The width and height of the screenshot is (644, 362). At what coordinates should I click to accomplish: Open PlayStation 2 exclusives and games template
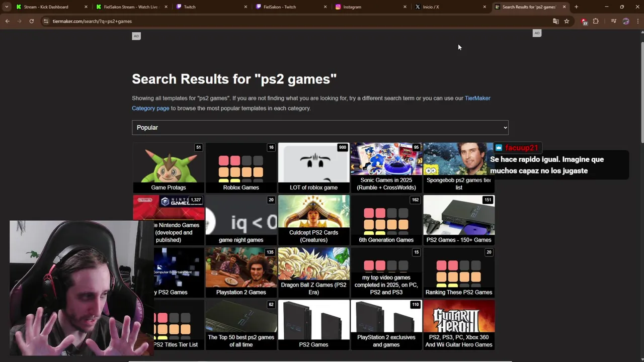pyautogui.click(x=386, y=325)
